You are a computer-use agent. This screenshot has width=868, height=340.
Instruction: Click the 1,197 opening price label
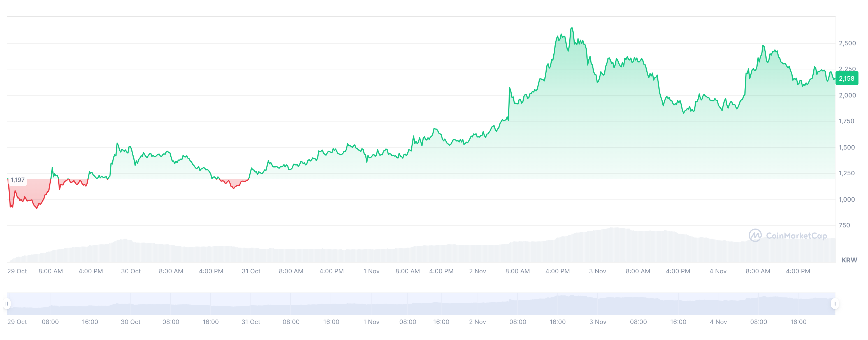[18, 180]
